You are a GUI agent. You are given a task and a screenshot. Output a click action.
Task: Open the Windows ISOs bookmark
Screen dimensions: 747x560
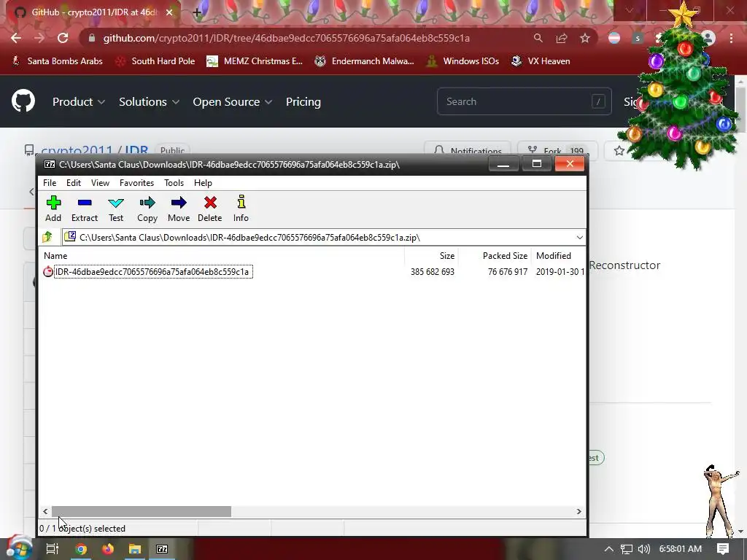(462, 61)
